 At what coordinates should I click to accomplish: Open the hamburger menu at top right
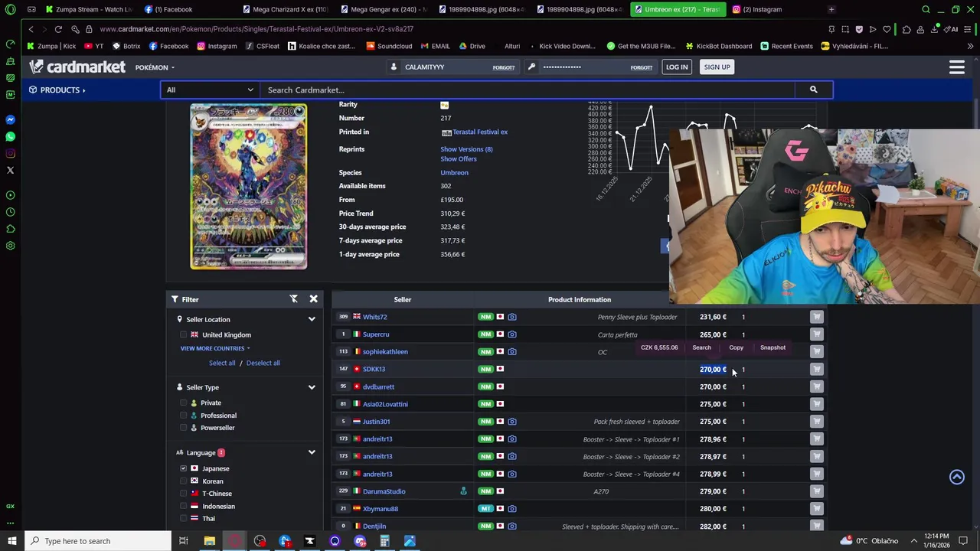[956, 67]
